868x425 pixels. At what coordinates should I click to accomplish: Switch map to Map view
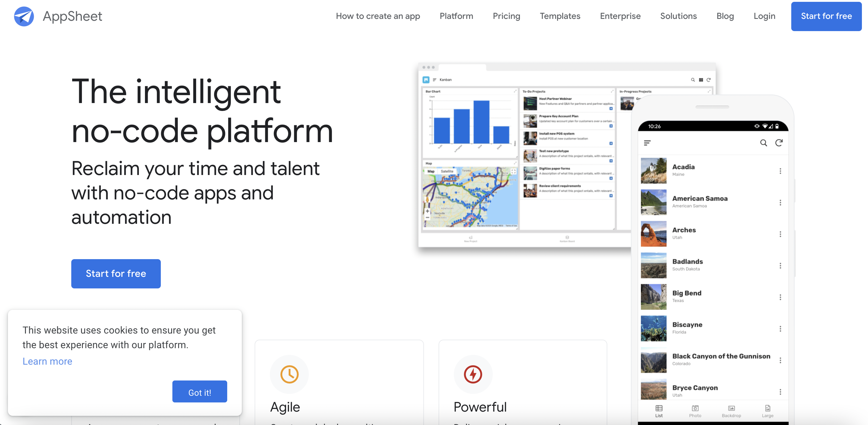431,171
